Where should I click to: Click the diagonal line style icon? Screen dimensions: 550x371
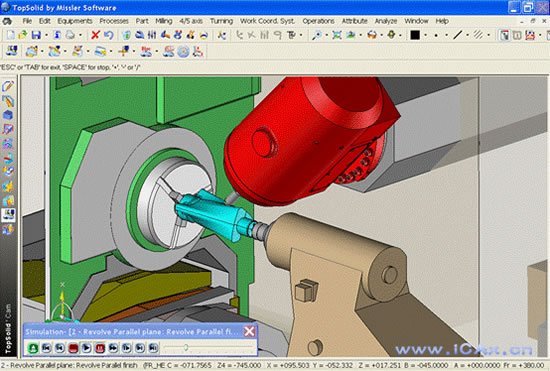457,35
